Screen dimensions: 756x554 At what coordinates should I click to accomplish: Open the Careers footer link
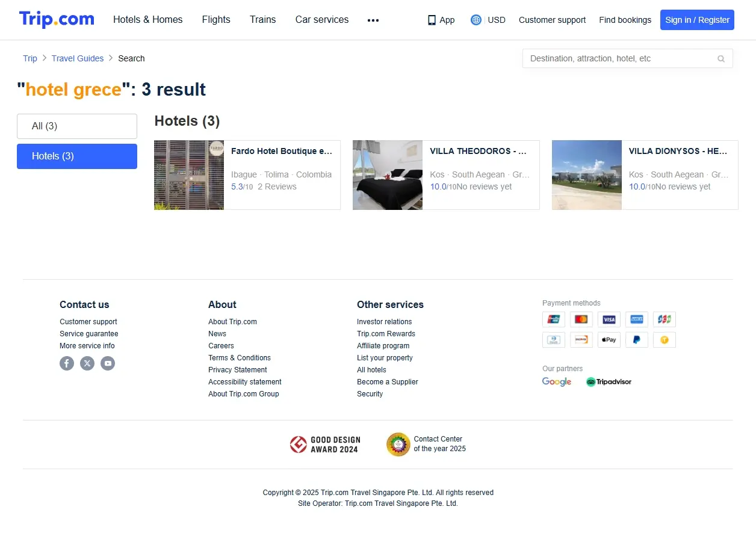(x=221, y=346)
